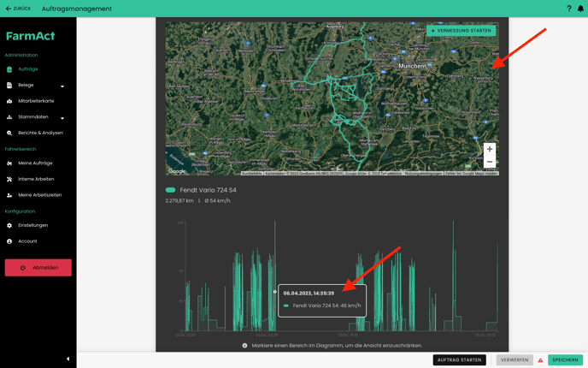Click the Interne Arbeiten tools icon
588x368 pixels.
click(9, 179)
